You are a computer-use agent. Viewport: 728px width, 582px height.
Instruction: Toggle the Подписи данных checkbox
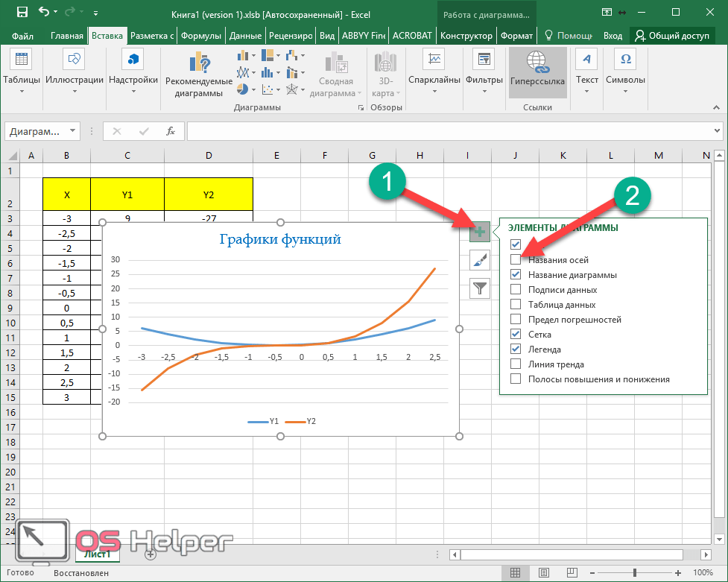click(x=516, y=290)
